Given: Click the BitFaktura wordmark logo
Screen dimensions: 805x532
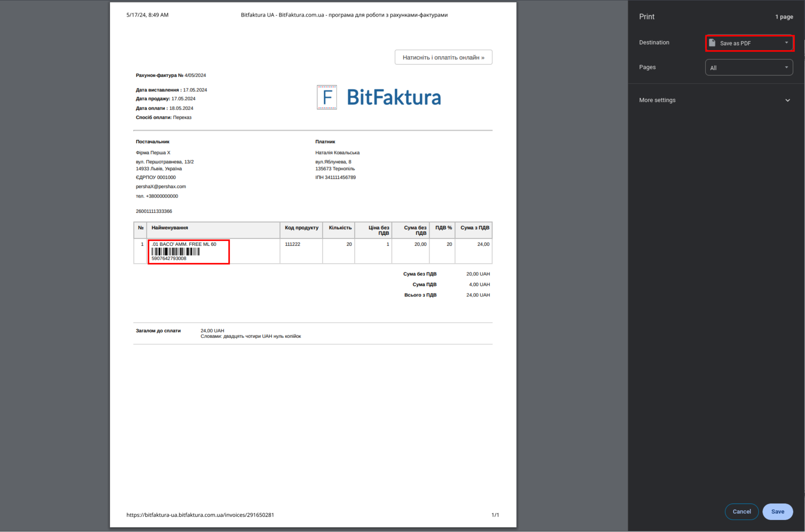Looking at the screenshot, I should (393, 97).
